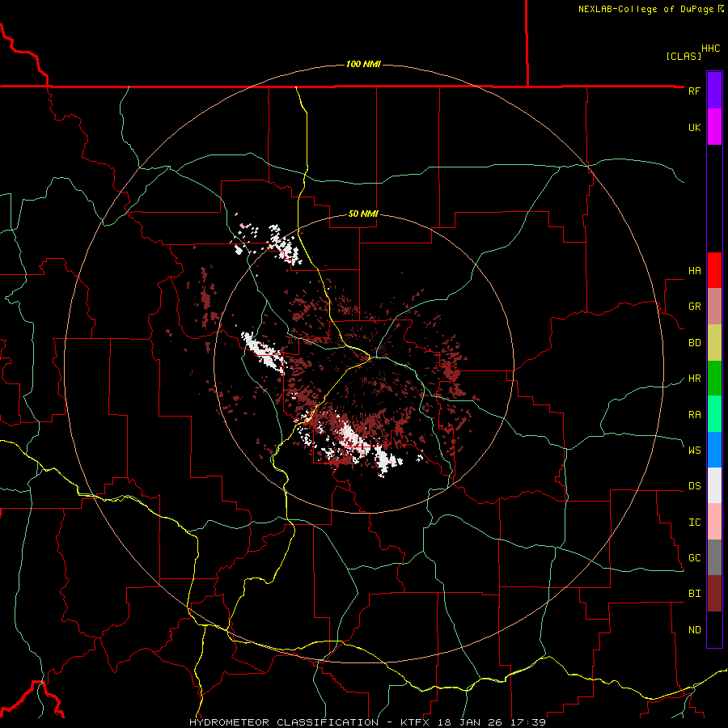The height and width of the screenshot is (728, 728).
Task: Select the GC gray legend swatch
Action: click(714, 557)
